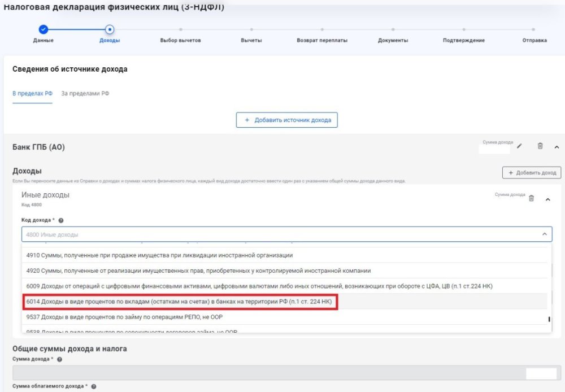Click trash icon in Иные доходы block
Viewport: 565px width, 392px height.
click(x=531, y=198)
